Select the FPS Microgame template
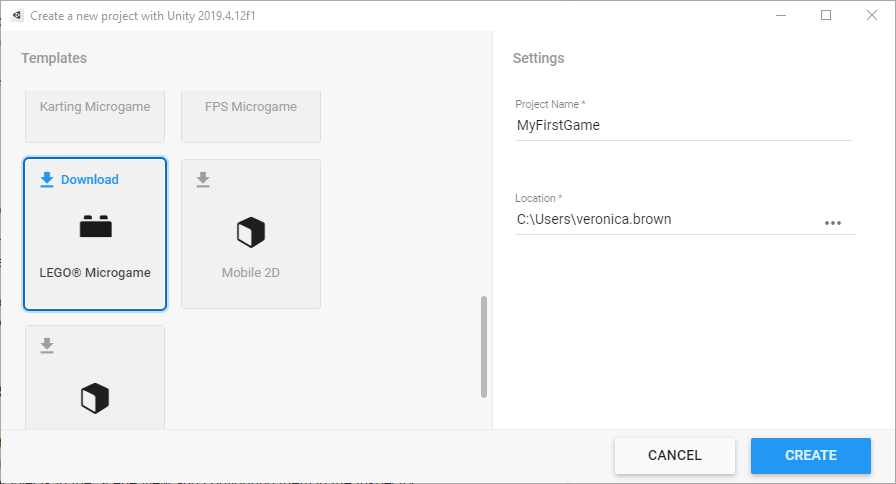Viewport: 896px width, 484px height. coord(251,108)
